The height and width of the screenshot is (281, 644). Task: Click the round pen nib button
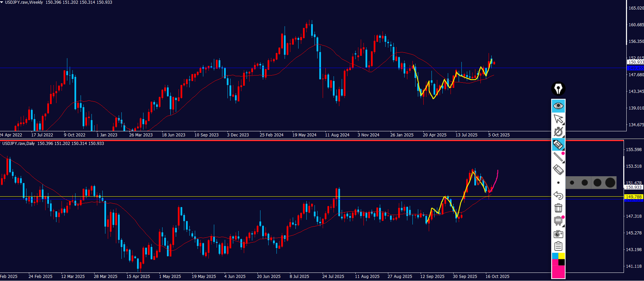pos(558,89)
